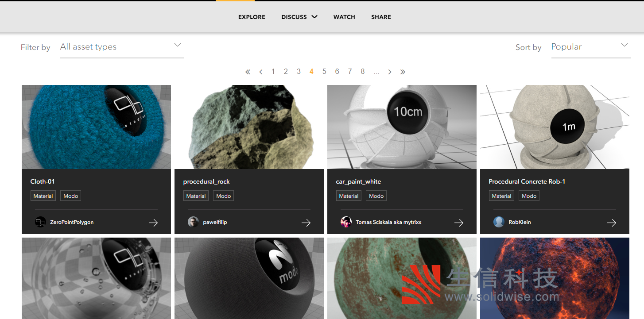Open the concrete 1m sphere thumbnail
The image size is (644, 319).
tap(555, 127)
